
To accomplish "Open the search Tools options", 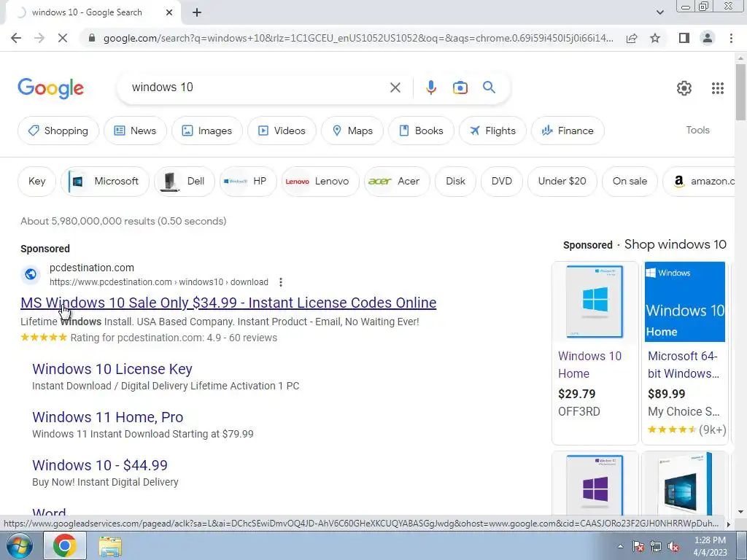I will pyautogui.click(x=697, y=130).
